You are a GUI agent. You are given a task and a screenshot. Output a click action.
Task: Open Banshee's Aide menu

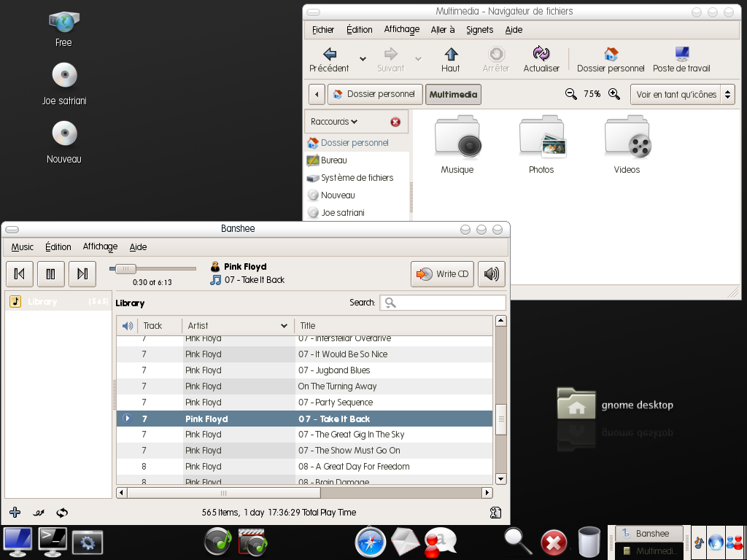click(x=138, y=246)
